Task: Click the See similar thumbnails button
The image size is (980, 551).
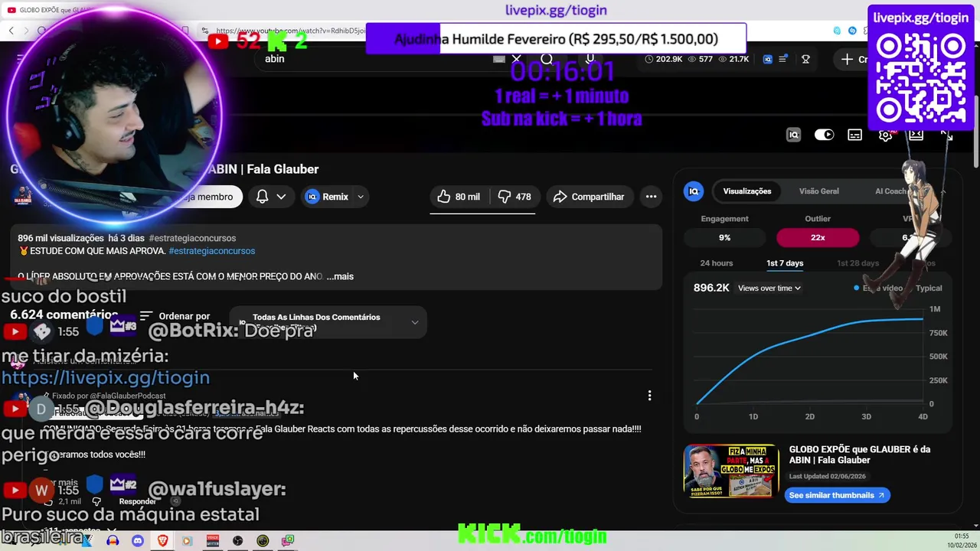Action: [837, 495]
